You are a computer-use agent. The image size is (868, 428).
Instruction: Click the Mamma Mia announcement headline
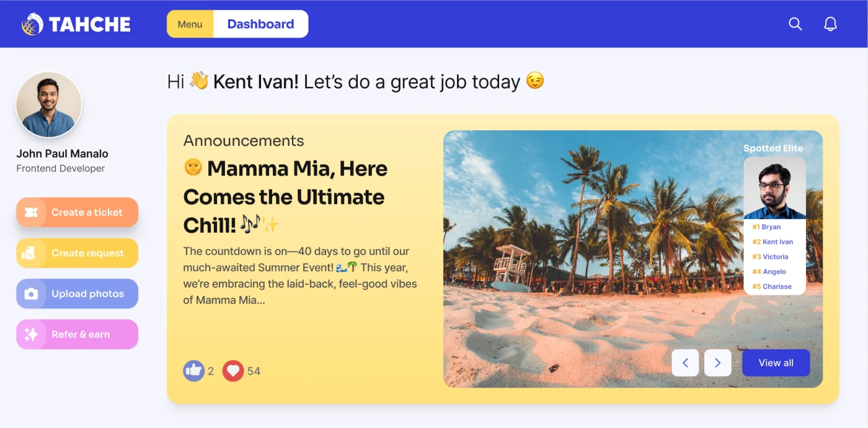[286, 197]
